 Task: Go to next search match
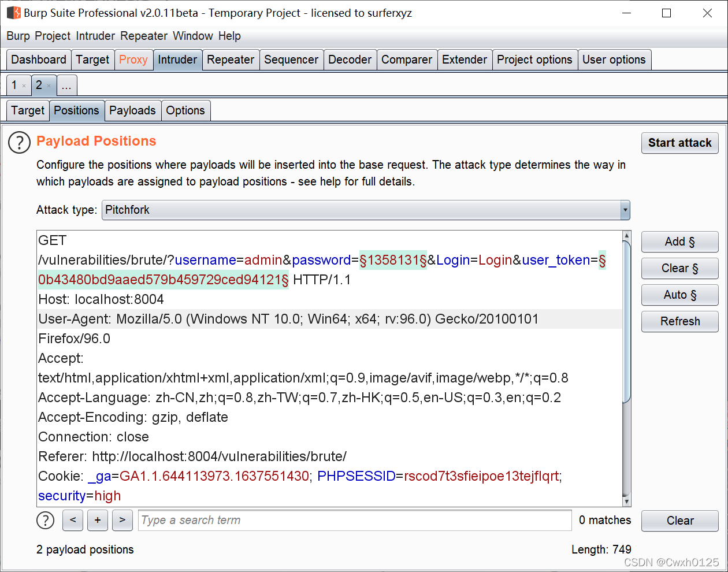pyautogui.click(x=122, y=520)
